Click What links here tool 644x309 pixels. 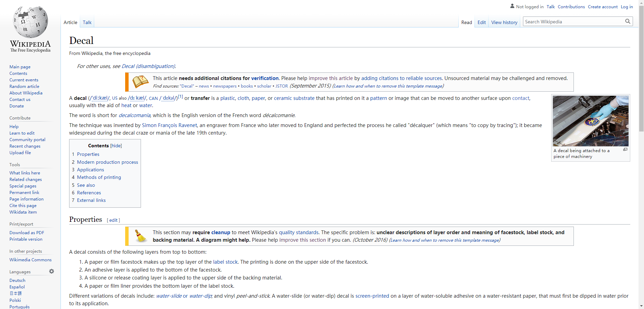25,173
